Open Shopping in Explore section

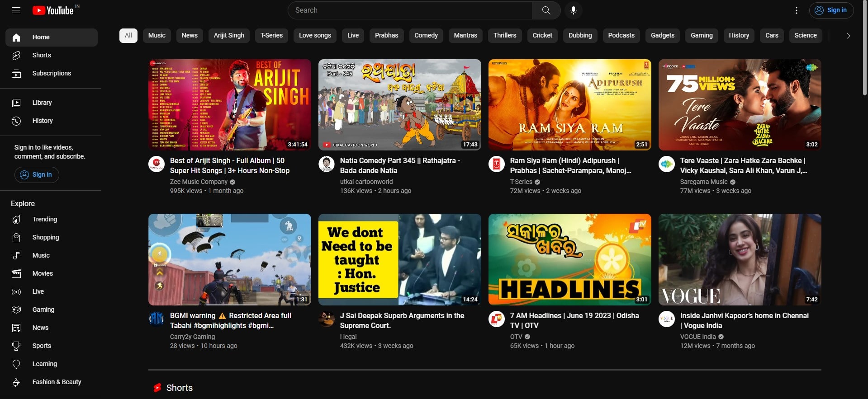click(52, 237)
